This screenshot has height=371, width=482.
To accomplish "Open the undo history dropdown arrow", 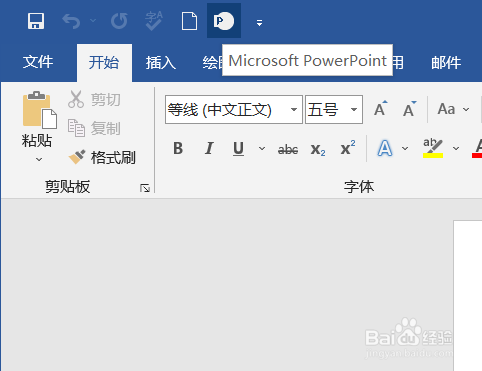I will (93, 21).
